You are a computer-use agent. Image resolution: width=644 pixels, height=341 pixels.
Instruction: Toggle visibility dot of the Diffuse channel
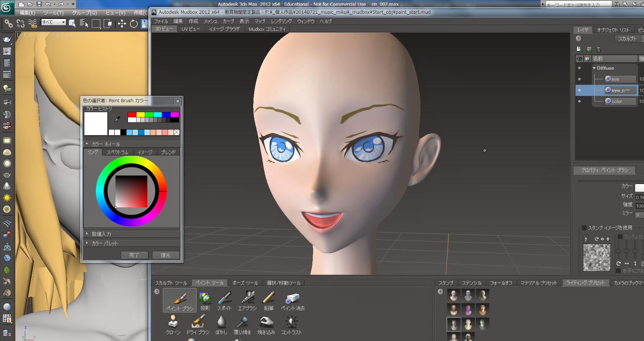(580, 68)
